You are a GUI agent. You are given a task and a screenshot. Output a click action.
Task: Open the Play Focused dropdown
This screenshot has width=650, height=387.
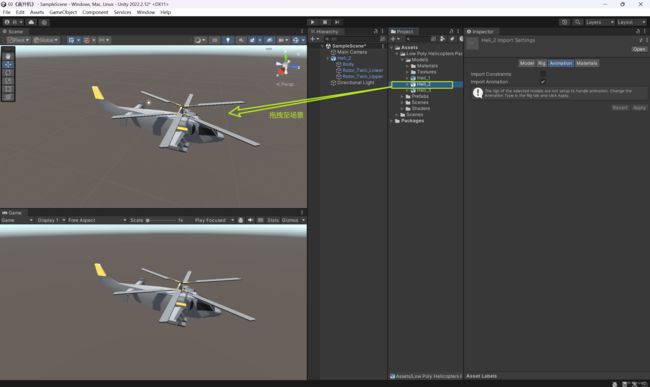coord(214,220)
